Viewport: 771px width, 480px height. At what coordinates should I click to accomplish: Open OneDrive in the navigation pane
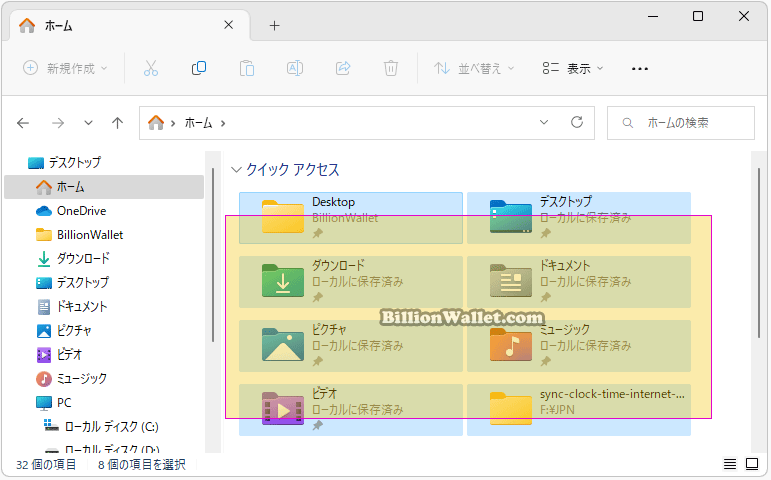pyautogui.click(x=71, y=211)
